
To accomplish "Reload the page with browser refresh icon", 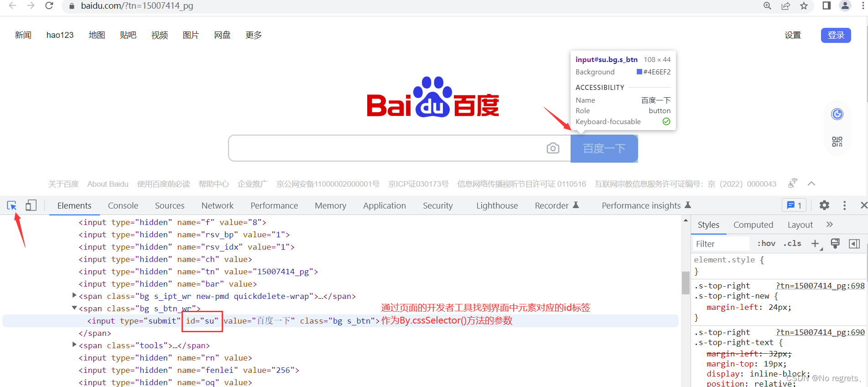I will tap(49, 5).
